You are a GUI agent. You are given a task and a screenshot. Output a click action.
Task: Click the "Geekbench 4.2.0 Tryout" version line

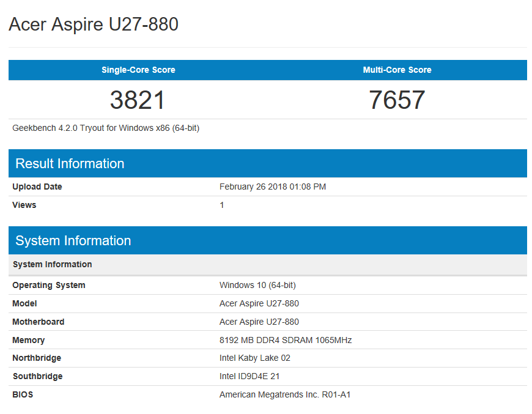[x=106, y=128]
